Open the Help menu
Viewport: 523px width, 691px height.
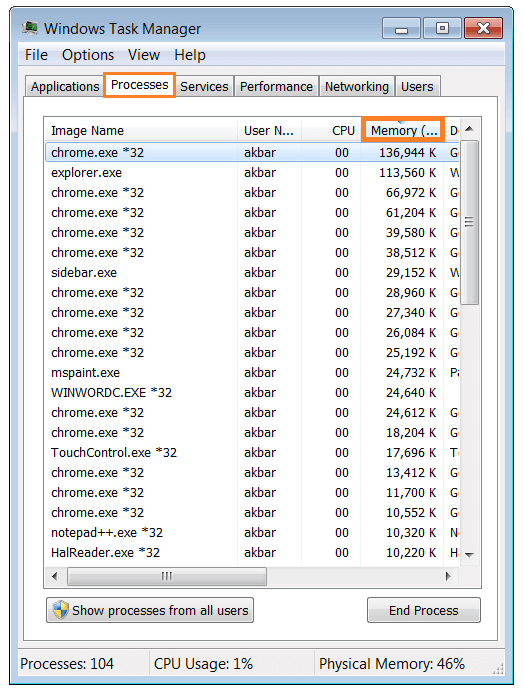point(190,55)
